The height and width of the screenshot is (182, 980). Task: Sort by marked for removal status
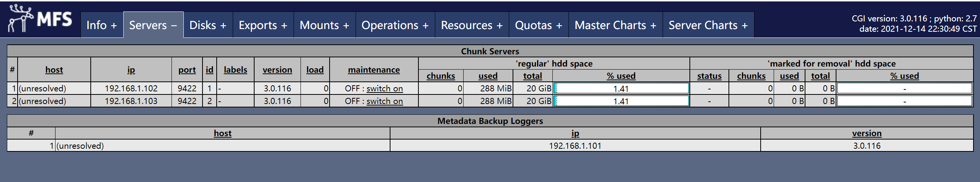(709, 76)
